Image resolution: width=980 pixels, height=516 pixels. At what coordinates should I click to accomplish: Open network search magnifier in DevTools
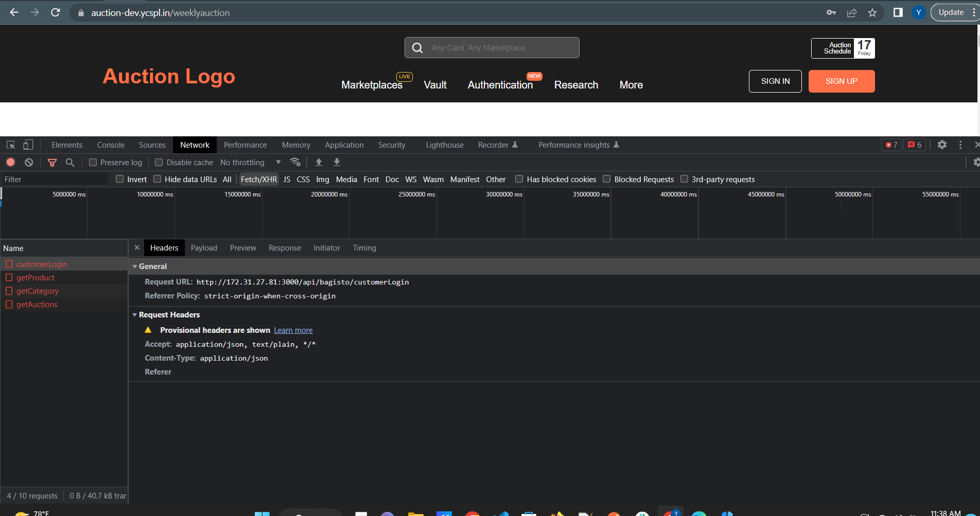point(70,162)
